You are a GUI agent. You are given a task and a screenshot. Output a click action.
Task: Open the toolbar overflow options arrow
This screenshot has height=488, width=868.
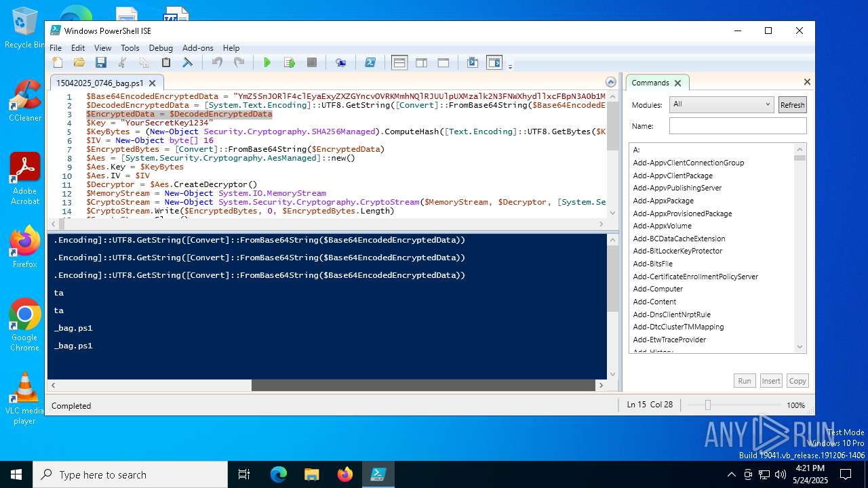coord(510,66)
